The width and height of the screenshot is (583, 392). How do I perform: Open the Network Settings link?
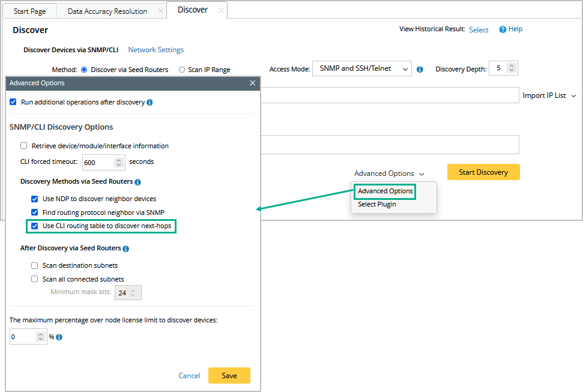[x=156, y=50]
